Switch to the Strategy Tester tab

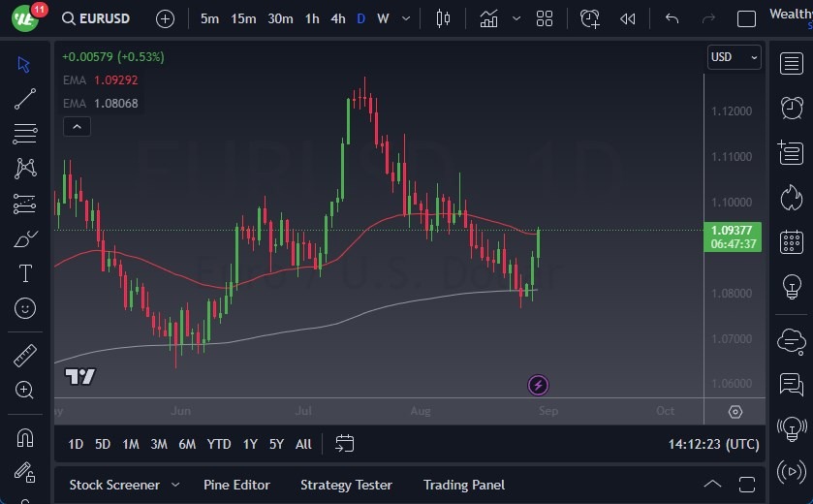click(x=346, y=485)
